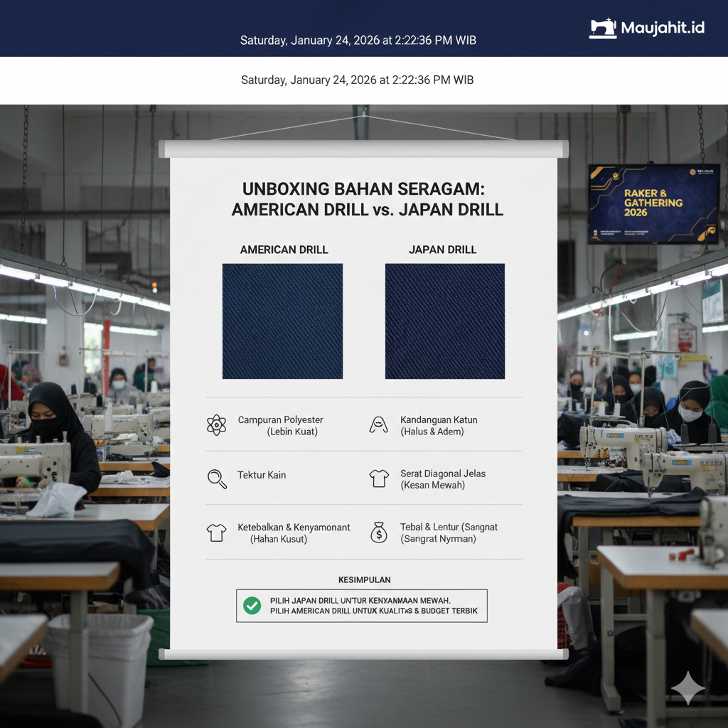
Task: Select the Japan Drill fabric swatch
Action: click(x=444, y=321)
